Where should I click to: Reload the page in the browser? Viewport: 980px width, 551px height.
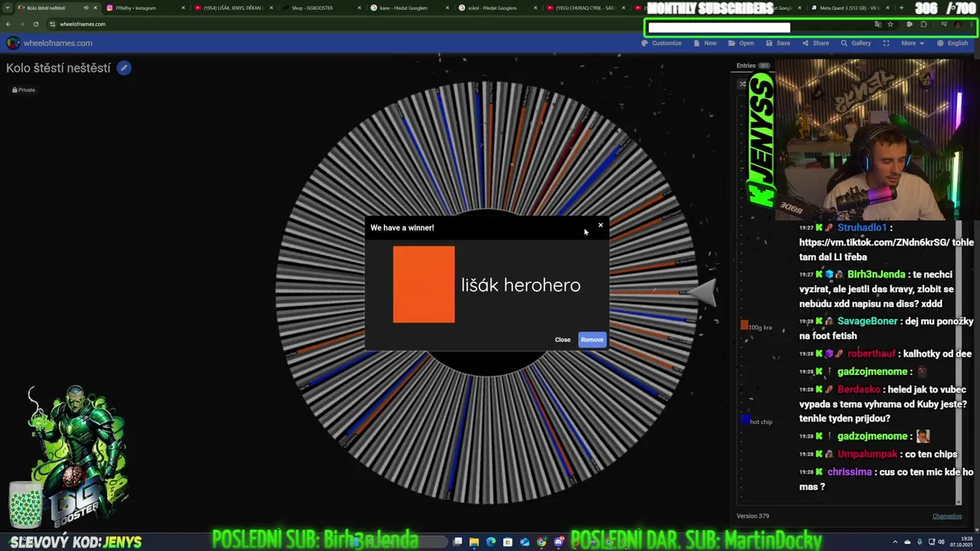(35, 24)
